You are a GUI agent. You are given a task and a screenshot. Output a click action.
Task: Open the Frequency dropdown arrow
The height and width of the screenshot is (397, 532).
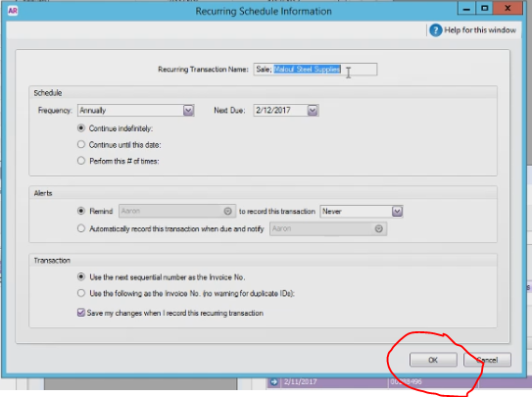click(188, 110)
